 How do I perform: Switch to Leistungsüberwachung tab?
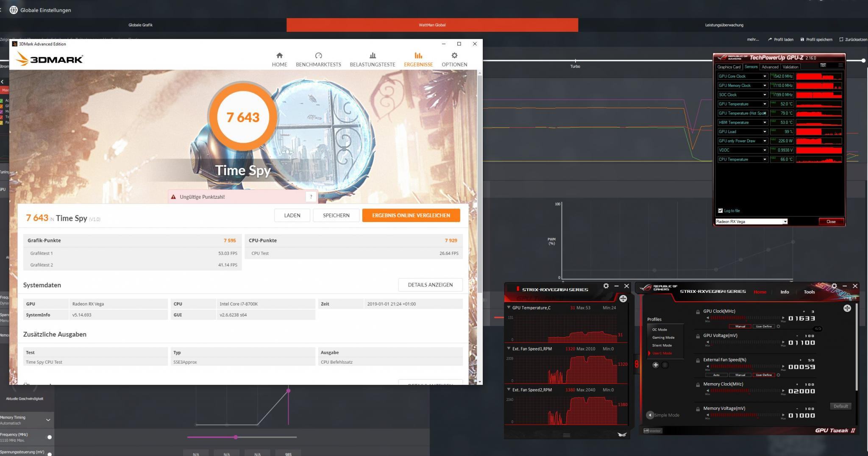(724, 25)
